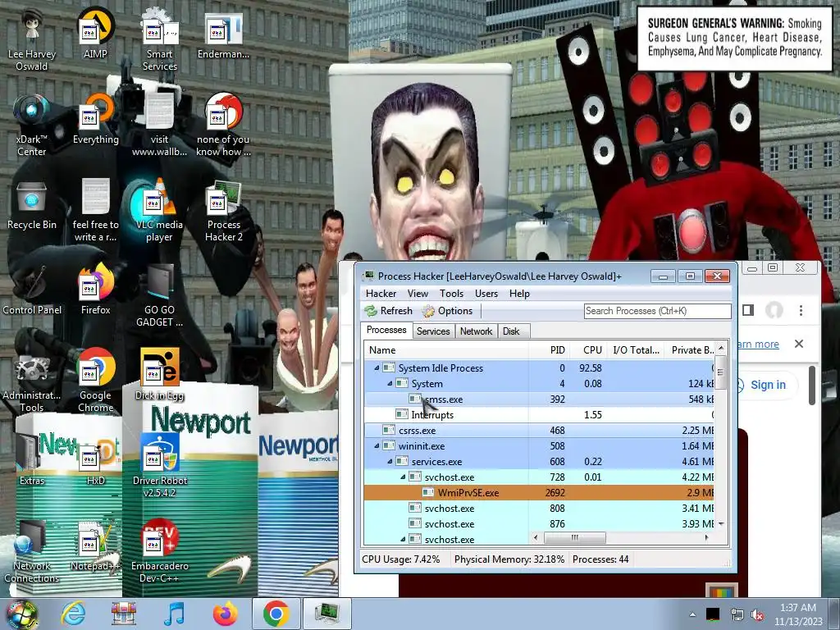Image resolution: width=840 pixels, height=630 pixels.
Task: Collapse the services.exe tree node
Action: pos(390,461)
